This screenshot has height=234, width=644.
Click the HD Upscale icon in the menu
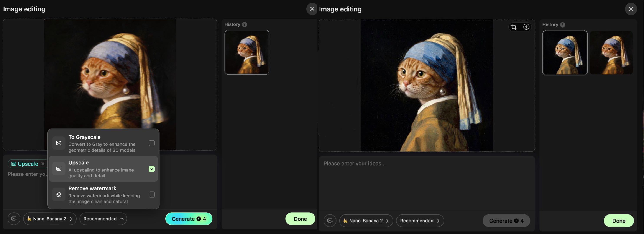coord(59,169)
